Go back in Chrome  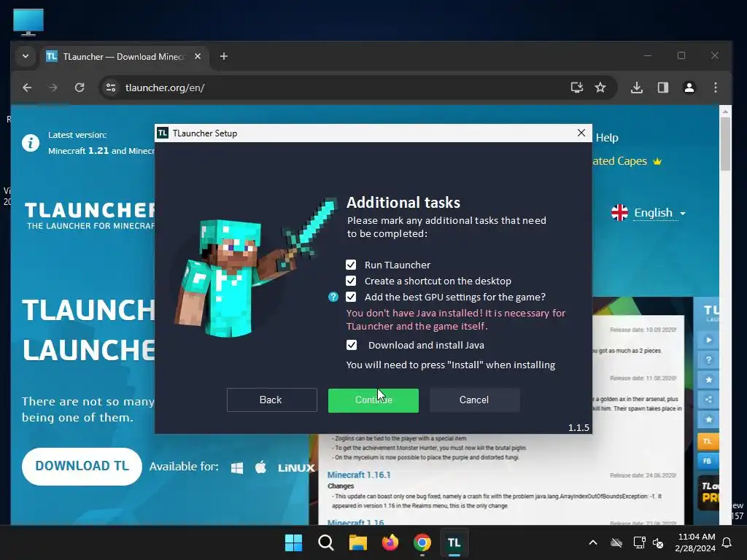pos(27,87)
